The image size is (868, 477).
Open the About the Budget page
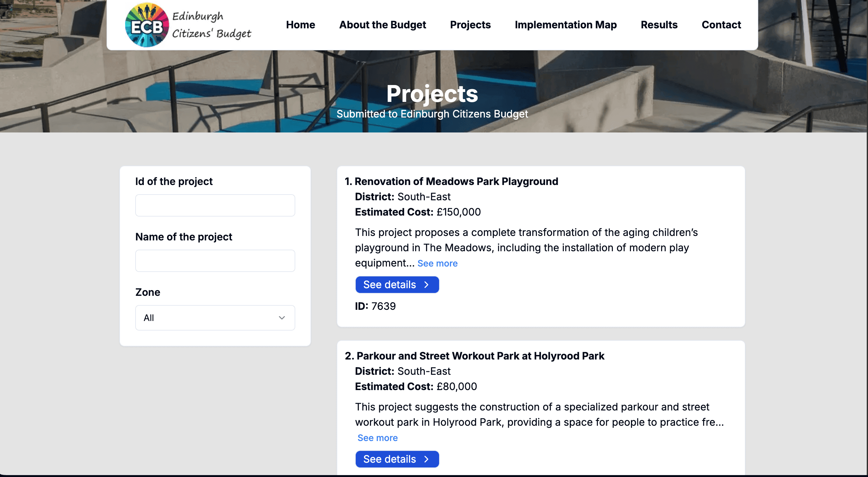(382, 25)
